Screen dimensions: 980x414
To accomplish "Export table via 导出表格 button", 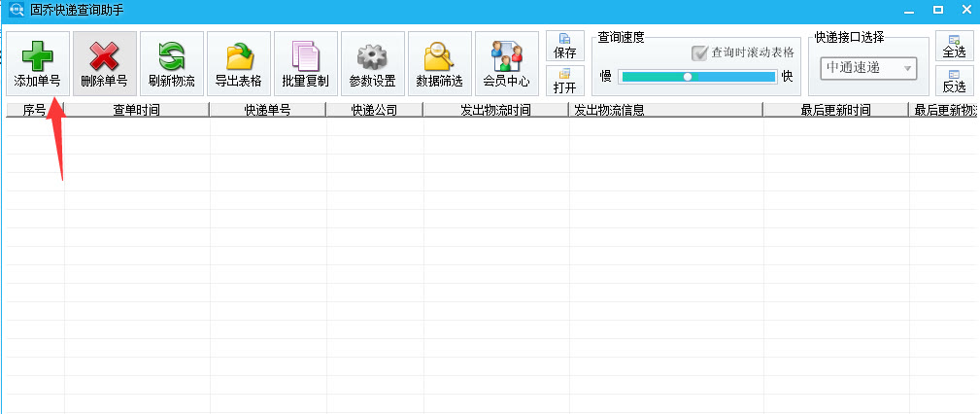I will (x=239, y=64).
